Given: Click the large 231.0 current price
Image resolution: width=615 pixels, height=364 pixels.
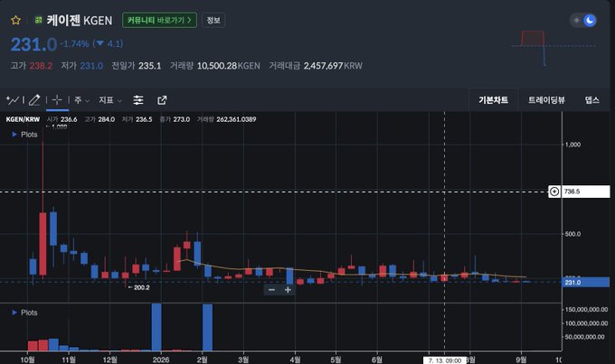Looking at the screenshot, I should (33, 44).
